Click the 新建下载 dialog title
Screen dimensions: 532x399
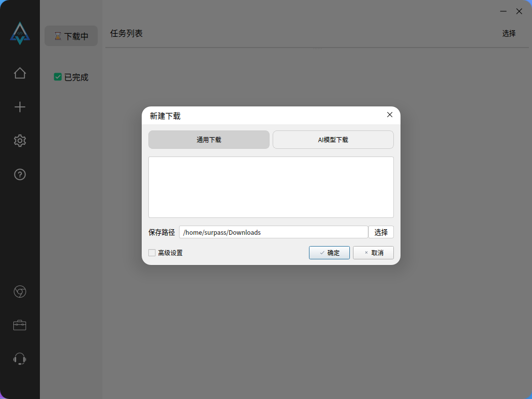165,116
